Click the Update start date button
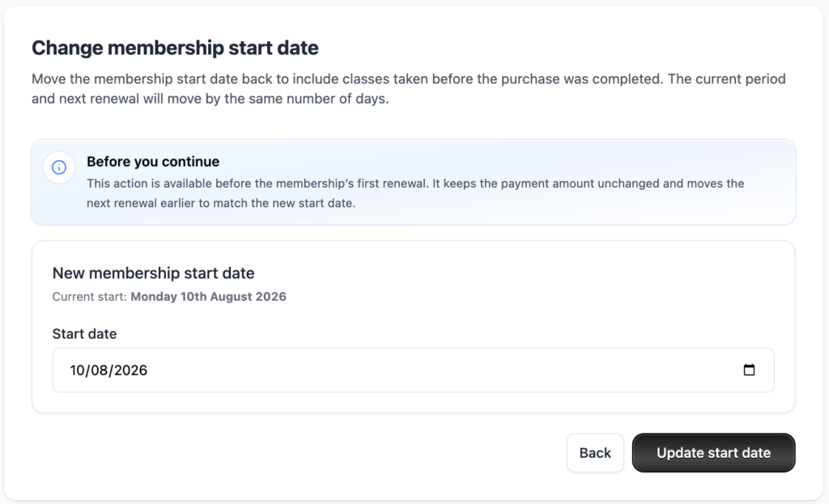The image size is (829, 504). point(713,453)
